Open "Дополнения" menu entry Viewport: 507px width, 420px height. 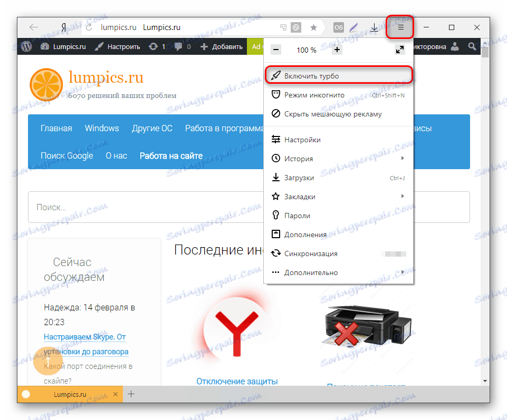pyautogui.click(x=339, y=235)
